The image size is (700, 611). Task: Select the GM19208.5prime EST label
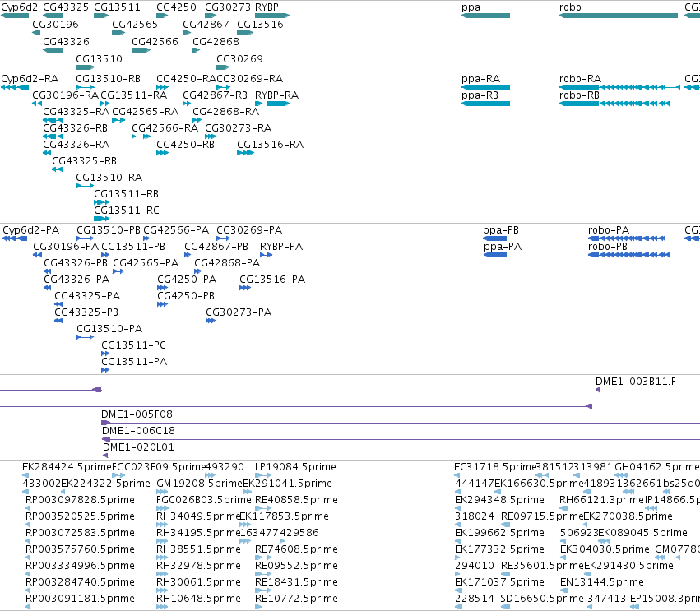pos(199,484)
